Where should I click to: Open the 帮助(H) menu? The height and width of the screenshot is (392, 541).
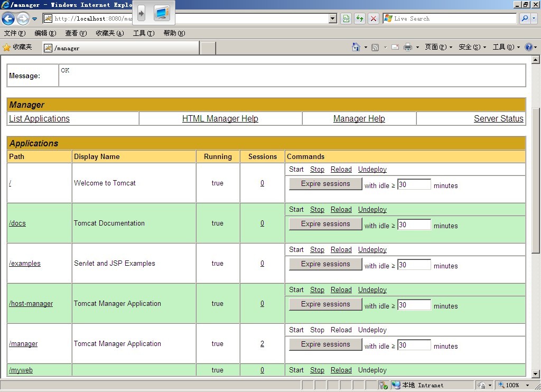click(174, 33)
